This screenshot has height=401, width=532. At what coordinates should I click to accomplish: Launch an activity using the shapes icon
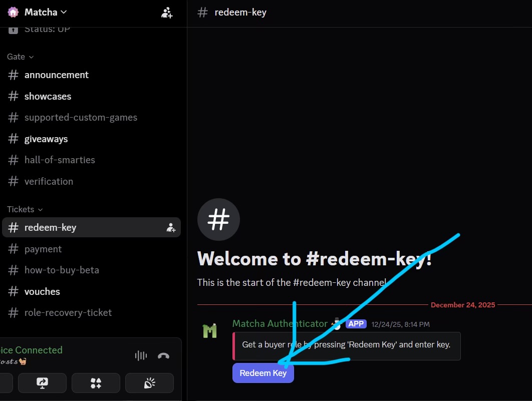96,383
